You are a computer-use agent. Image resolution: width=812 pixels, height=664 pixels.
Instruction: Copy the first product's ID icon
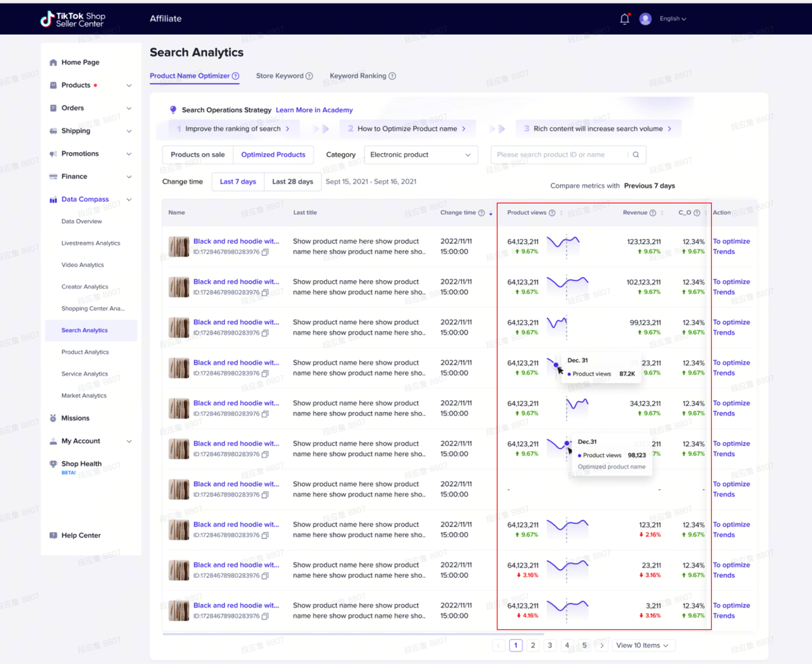coord(265,252)
